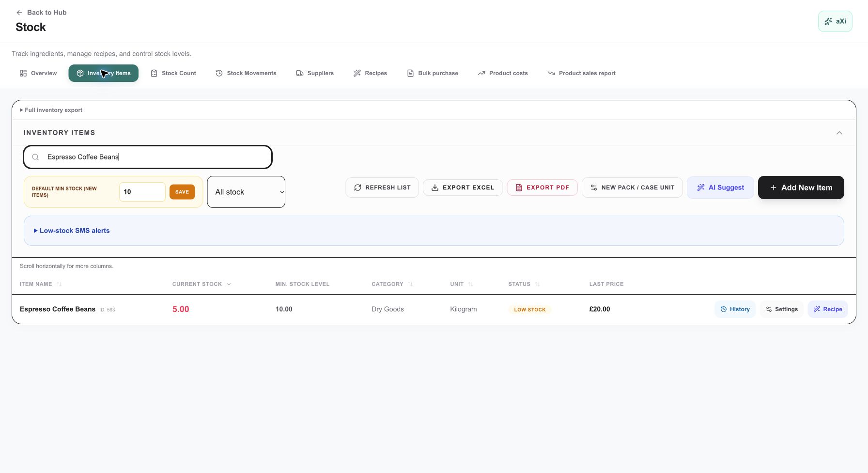Screen dimensions: 868x473
Task: Click the sort icon next to Status
Action: (537, 284)
